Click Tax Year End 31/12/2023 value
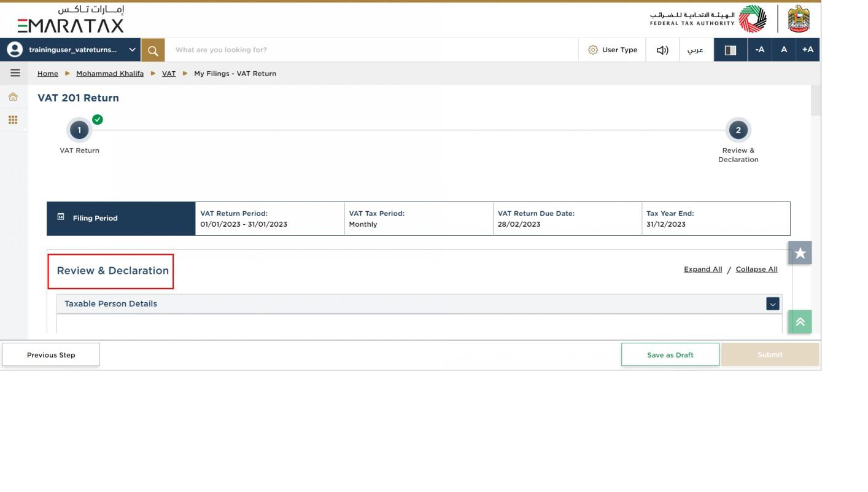868x492 pixels. click(666, 224)
